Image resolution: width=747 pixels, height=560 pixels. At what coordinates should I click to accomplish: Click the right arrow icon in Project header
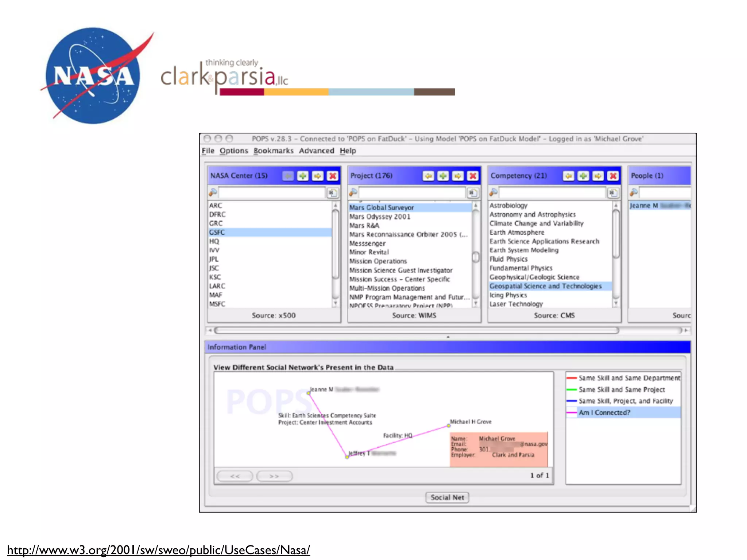coord(458,176)
